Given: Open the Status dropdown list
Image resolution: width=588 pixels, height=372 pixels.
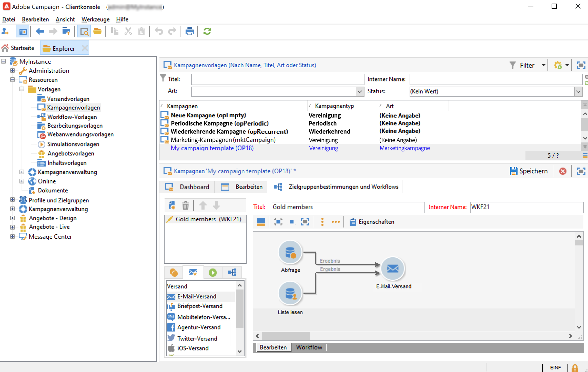Looking at the screenshot, I should 578,91.
